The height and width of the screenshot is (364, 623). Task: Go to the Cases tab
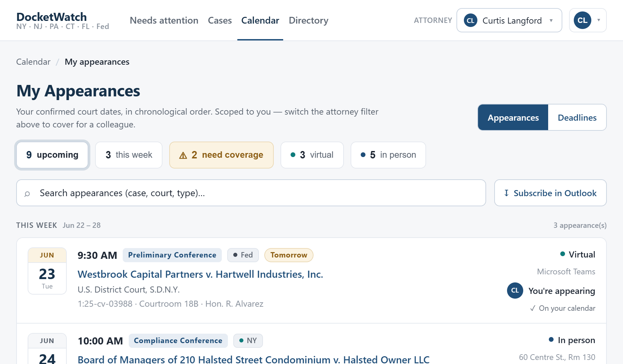click(x=220, y=21)
